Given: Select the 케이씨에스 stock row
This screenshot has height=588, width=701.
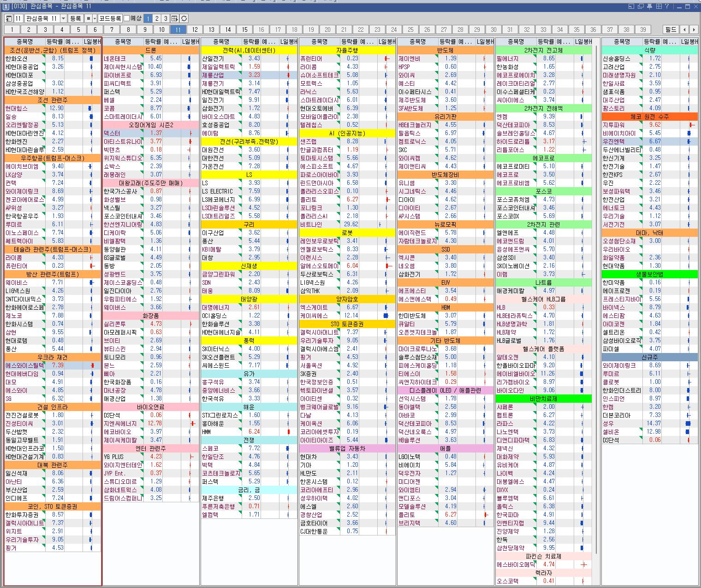Looking at the screenshot, I should (x=347, y=316).
